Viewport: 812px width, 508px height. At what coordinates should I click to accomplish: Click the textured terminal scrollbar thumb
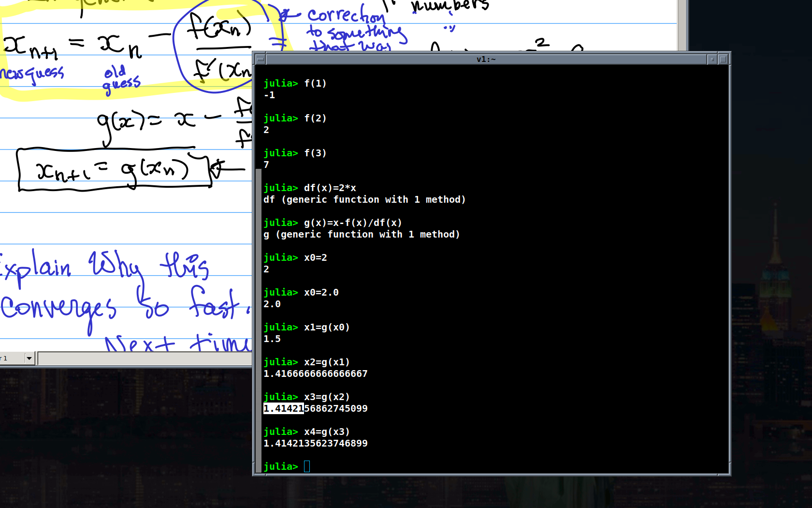258,319
